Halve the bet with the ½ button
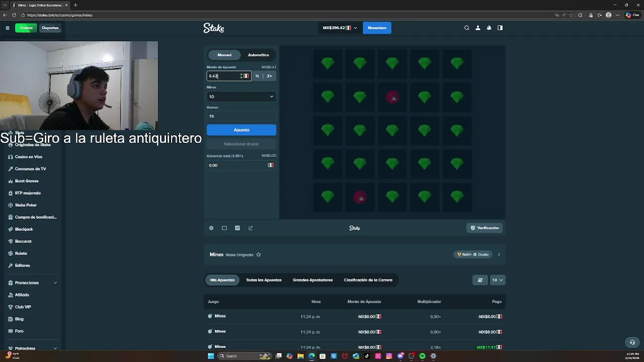644x362 pixels. (x=257, y=76)
